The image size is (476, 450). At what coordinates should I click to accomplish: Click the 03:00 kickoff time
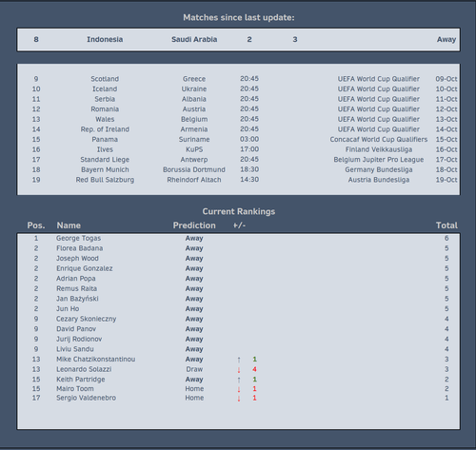click(x=249, y=139)
